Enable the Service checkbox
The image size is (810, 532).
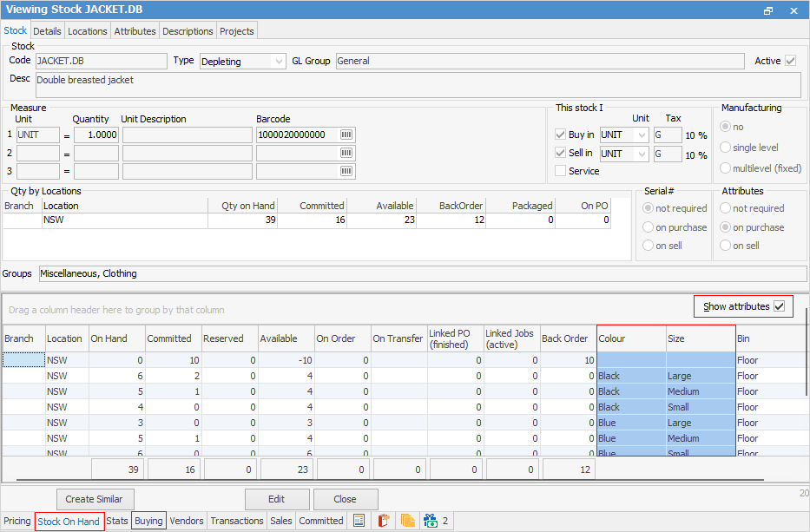point(560,171)
